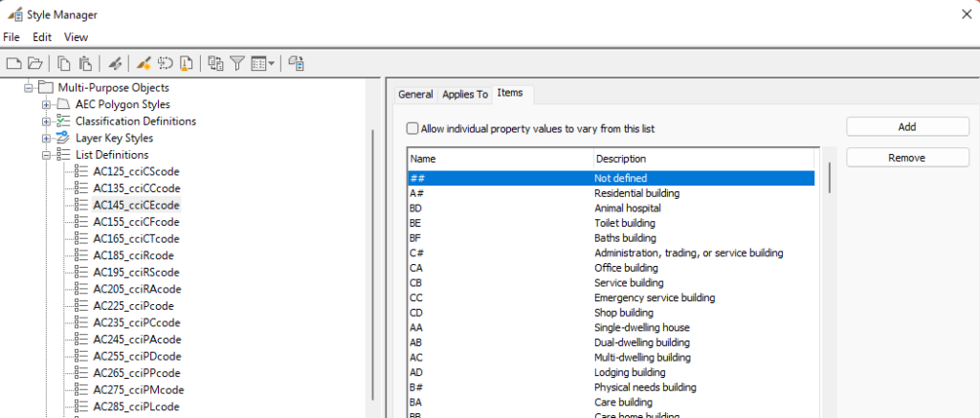Select the AC265_cciPPcode list definition
This screenshot has width=980, height=418.
tap(136, 374)
